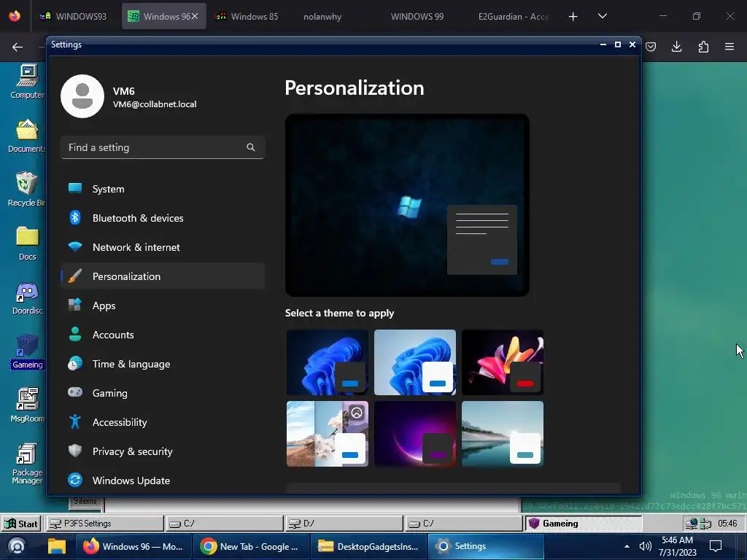This screenshot has height=560, width=747.
Task: Show hidden tray icons arrow
Action: 627,546
